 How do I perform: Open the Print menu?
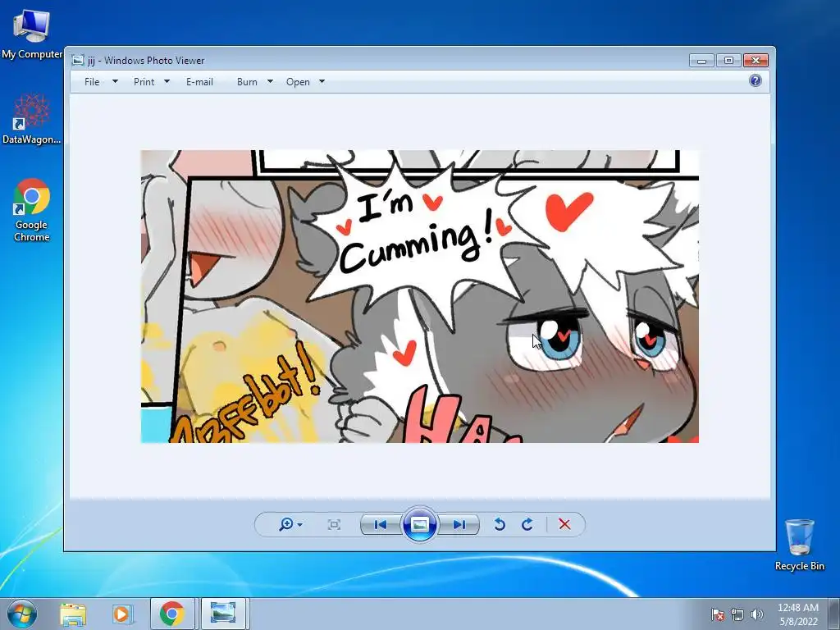pos(144,82)
